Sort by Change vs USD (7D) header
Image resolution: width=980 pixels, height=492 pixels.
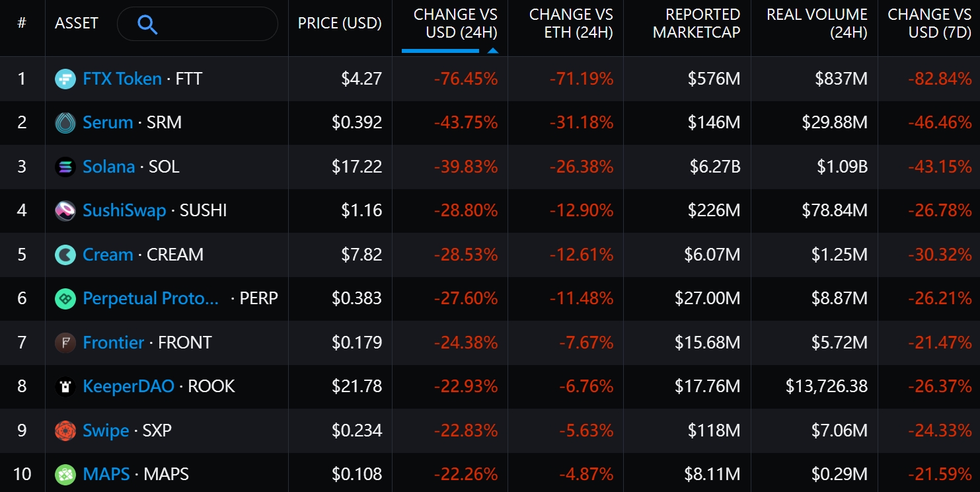coord(929,23)
